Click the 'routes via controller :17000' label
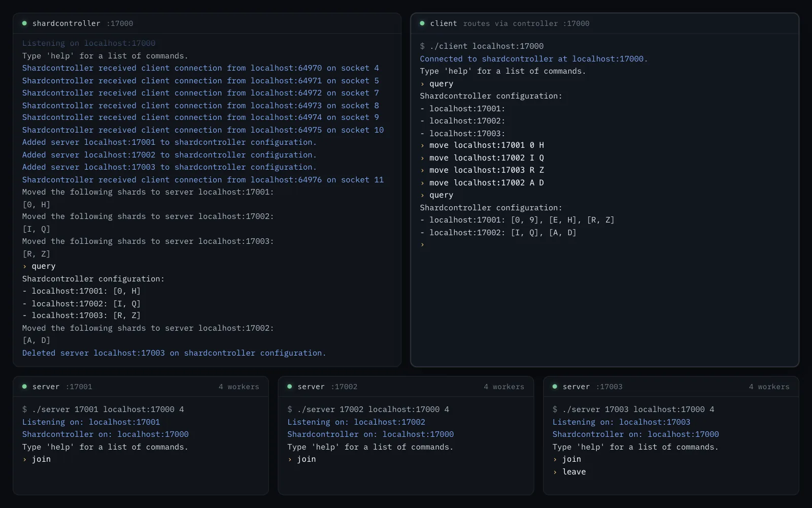 (526, 23)
